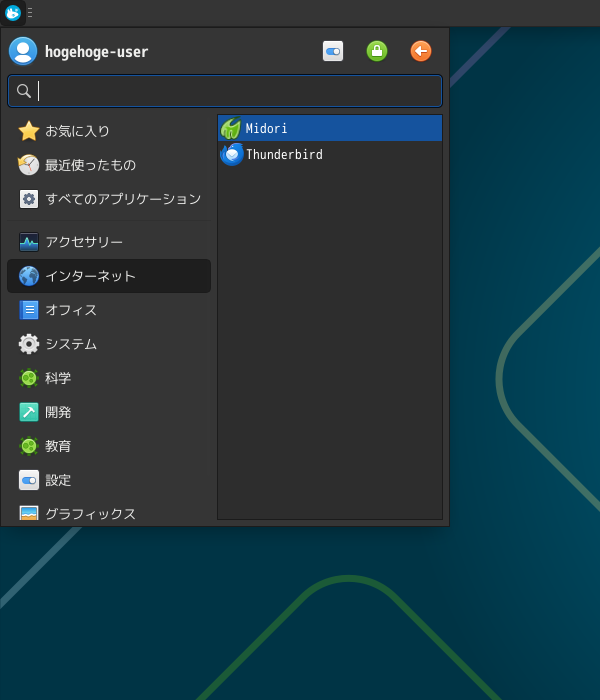Click the green lock screen icon

(377, 51)
